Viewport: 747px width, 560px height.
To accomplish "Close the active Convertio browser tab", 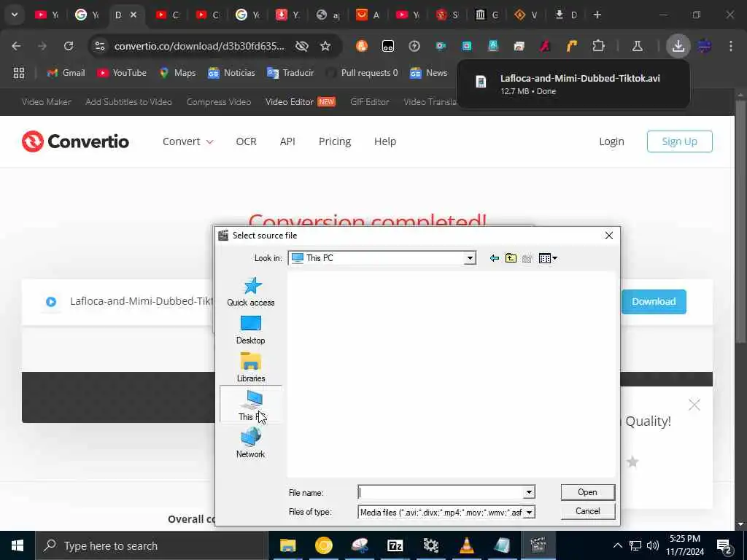I will click(x=134, y=15).
